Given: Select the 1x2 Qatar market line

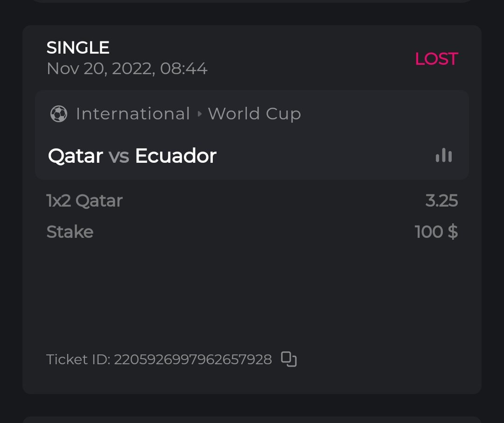Looking at the screenshot, I should [84, 201].
